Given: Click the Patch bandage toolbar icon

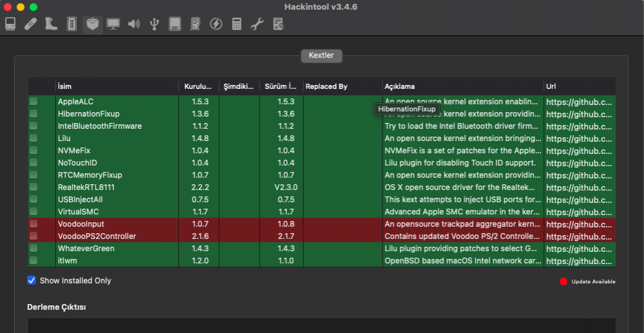Looking at the screenshot, I should tap(30, 24).
